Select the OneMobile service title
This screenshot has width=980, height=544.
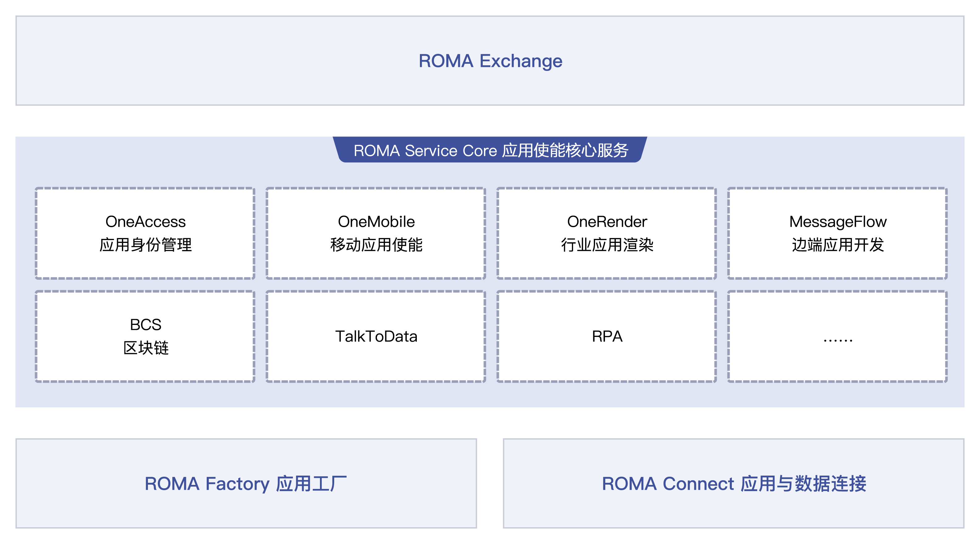(x=376, y=222)
